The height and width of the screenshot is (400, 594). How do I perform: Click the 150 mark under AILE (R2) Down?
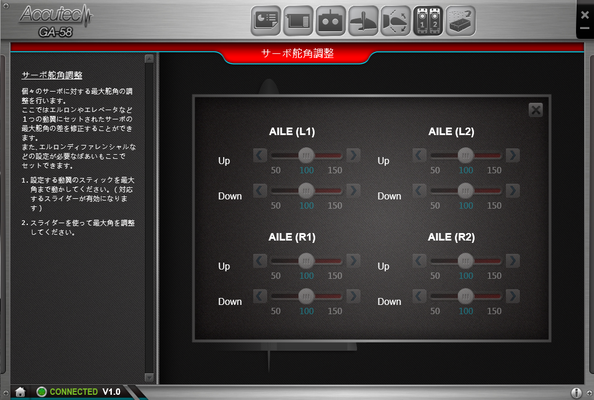point(494,311)
